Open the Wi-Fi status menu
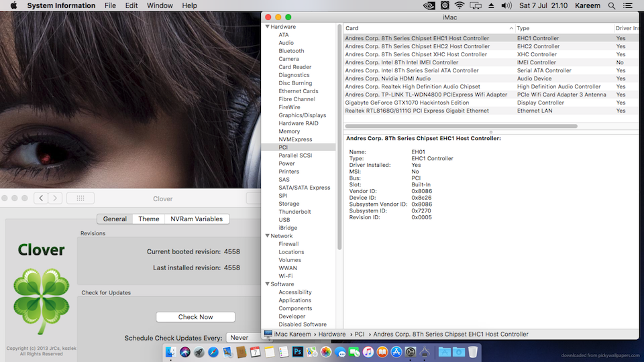Screen dimensions: 644x362 coord(460,5)
